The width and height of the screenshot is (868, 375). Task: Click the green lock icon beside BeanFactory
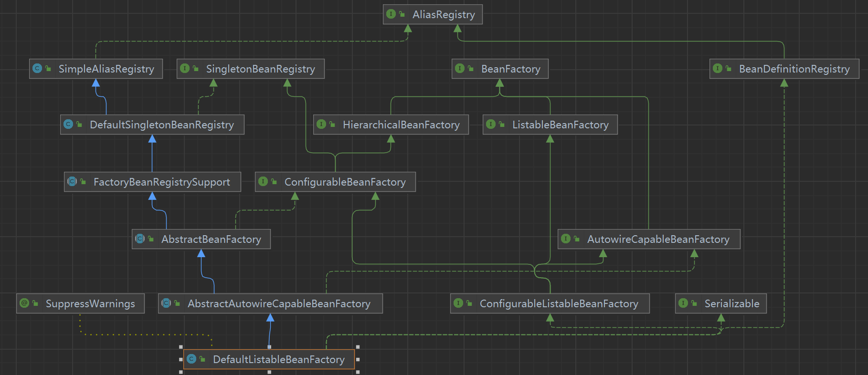pos(471,69)
